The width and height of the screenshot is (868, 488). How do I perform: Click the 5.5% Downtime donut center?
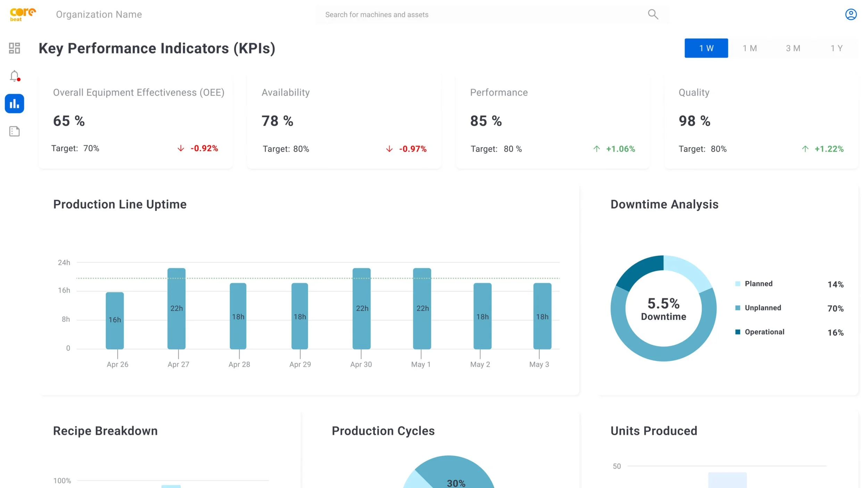[x=663, y=309]
